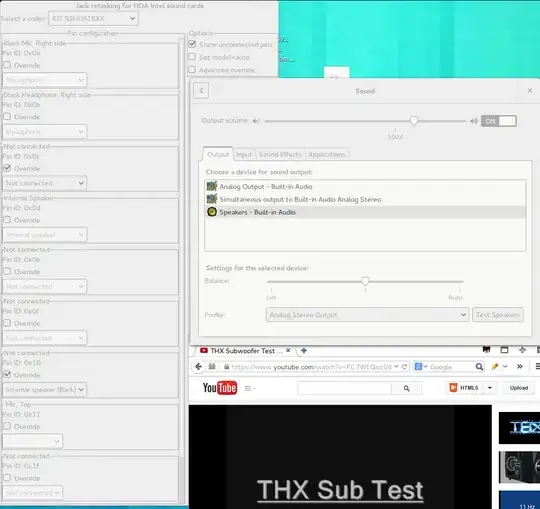Click the browser URL address field

click(x=312, y=367)
